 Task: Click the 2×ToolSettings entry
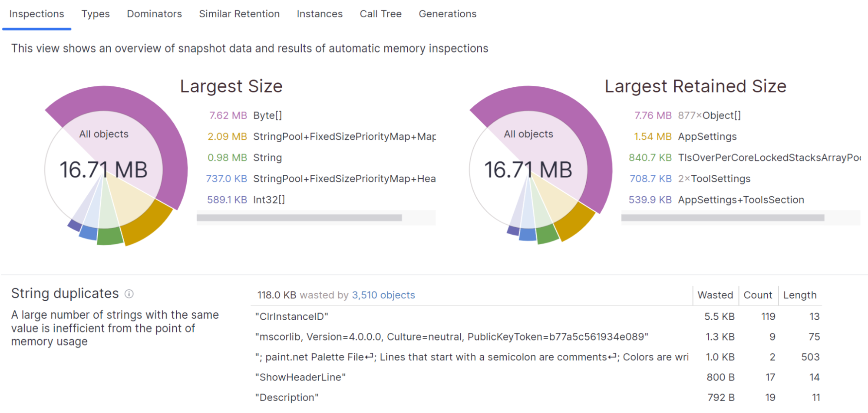pos(714,179)
